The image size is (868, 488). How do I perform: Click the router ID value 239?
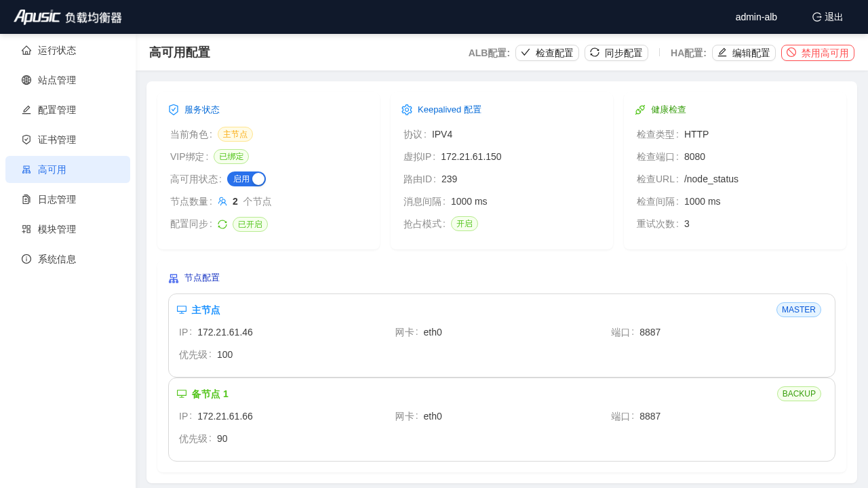coord(450,179)
